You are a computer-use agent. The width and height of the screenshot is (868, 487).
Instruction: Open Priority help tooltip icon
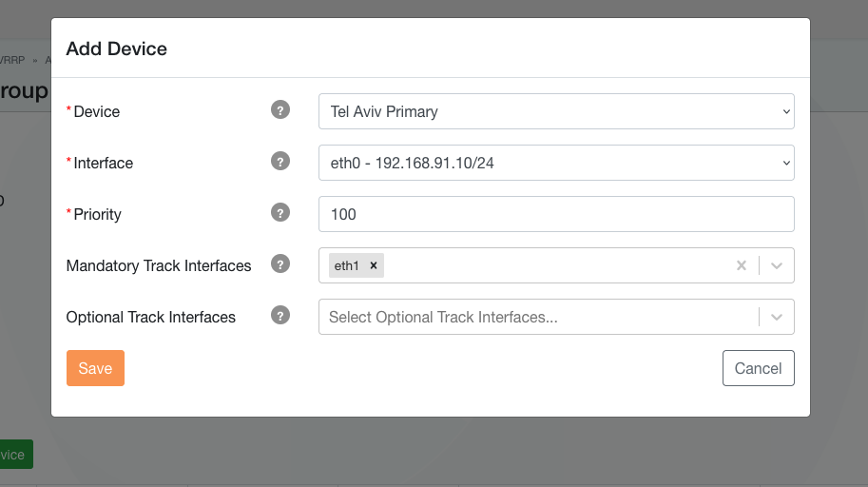point(280,213)
